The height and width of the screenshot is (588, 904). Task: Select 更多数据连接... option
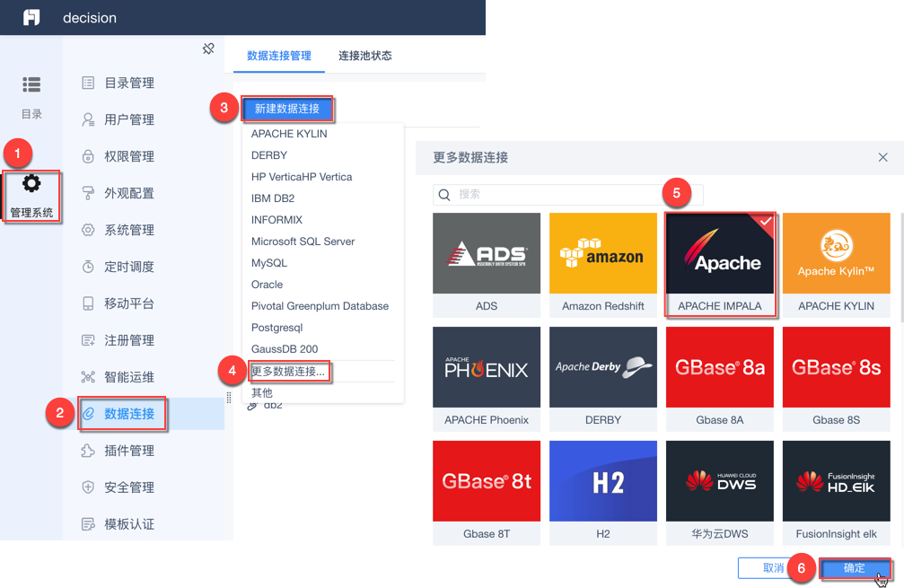288,372
